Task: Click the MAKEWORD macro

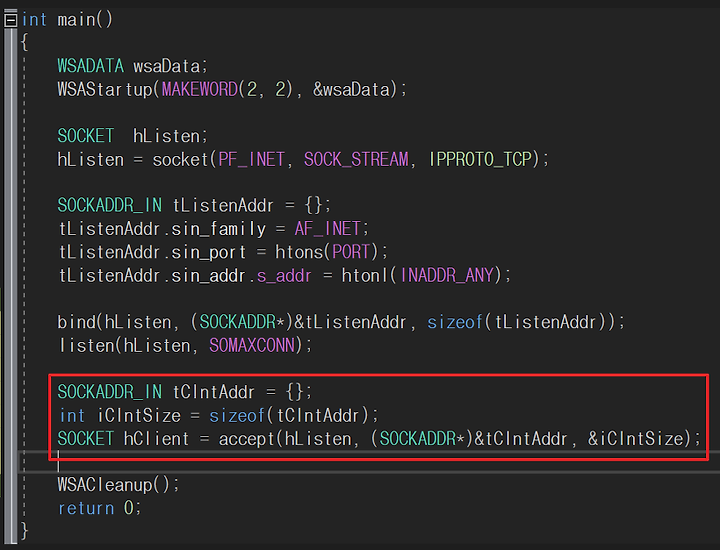Action: (x=200, y=90)
